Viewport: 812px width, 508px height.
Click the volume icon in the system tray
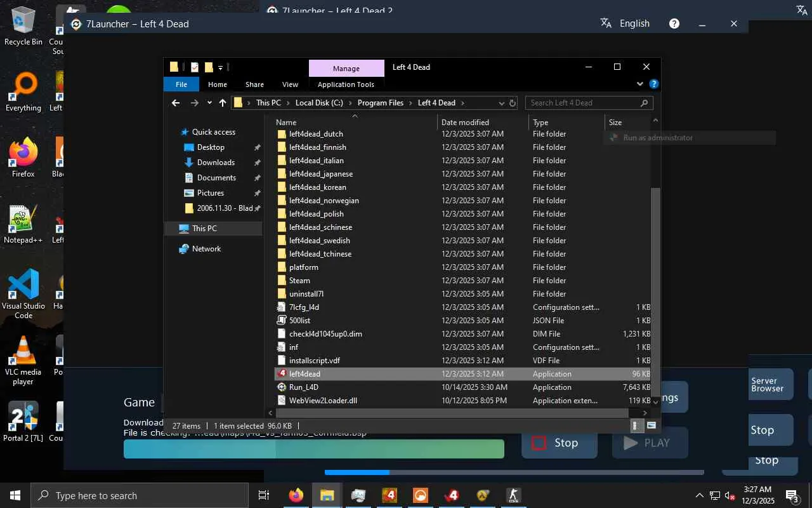730,495
